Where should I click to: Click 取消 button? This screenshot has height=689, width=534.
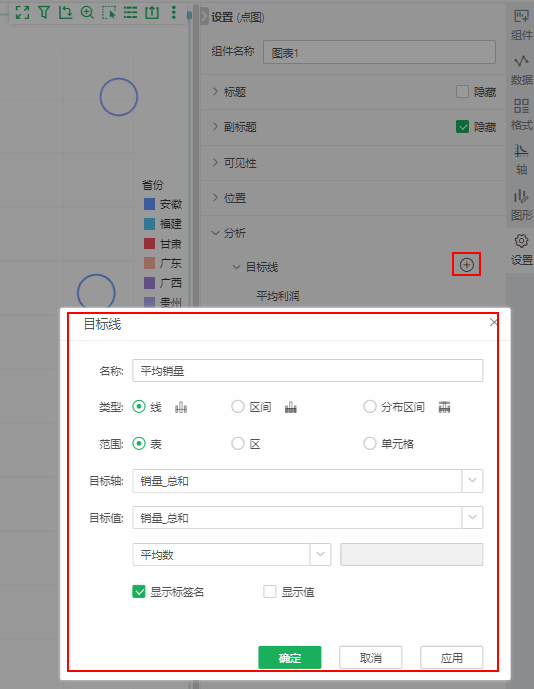tap(371, 657)
